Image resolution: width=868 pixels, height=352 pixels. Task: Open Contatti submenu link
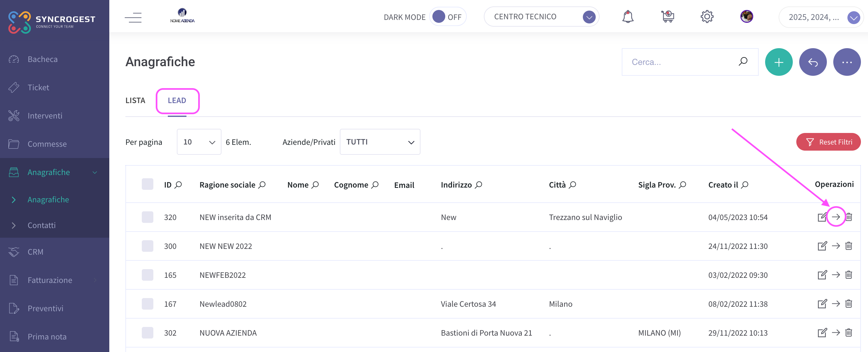(x=41, y=225)
